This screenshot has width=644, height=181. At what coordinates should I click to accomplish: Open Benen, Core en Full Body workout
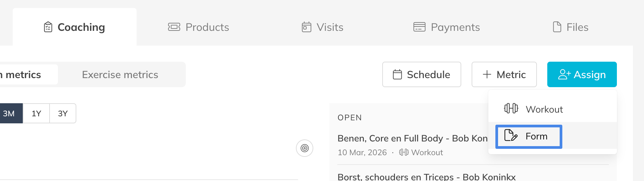point(412,138)
